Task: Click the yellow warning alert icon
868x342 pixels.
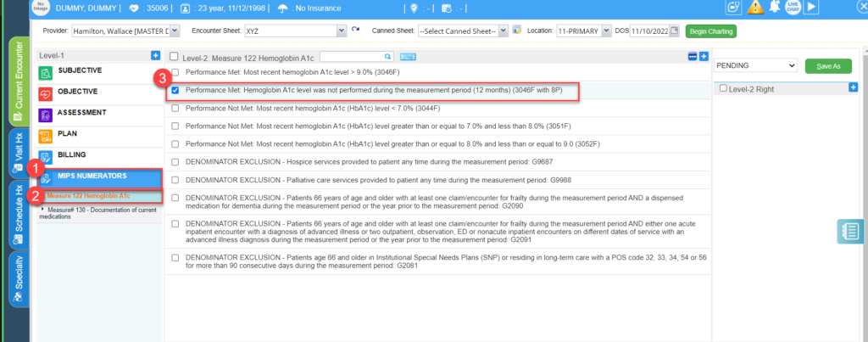Action: pyautogui.click(x=755, y=7)
